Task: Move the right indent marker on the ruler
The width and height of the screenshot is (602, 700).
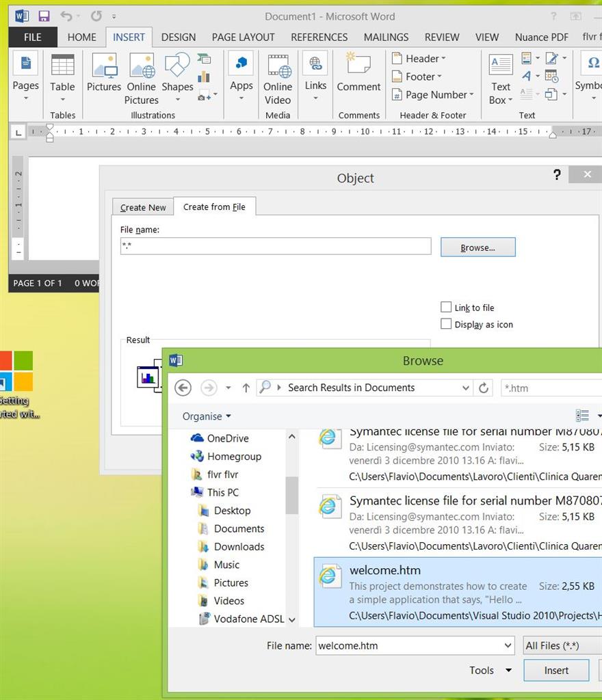Action: pos(553,134)
